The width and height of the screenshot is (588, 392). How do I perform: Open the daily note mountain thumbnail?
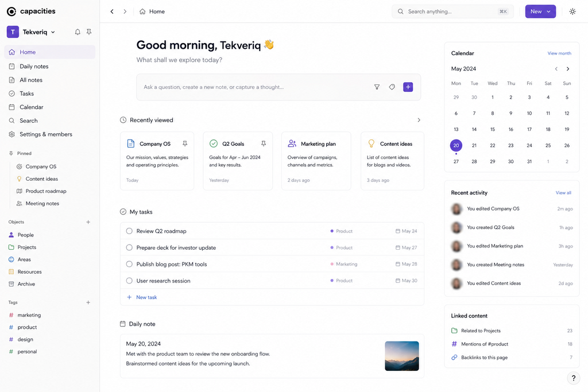(x=401, y=356)
